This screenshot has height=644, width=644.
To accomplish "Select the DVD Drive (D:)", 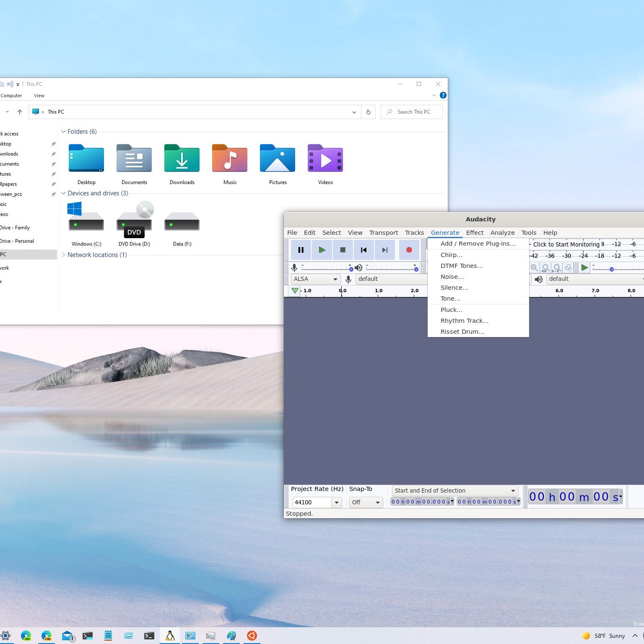I will pos(134,224).
